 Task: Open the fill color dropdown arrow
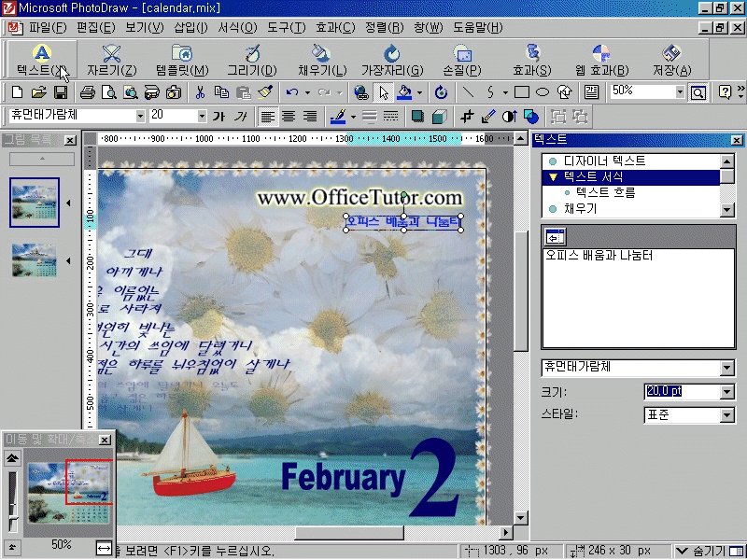tap(419, 92)
